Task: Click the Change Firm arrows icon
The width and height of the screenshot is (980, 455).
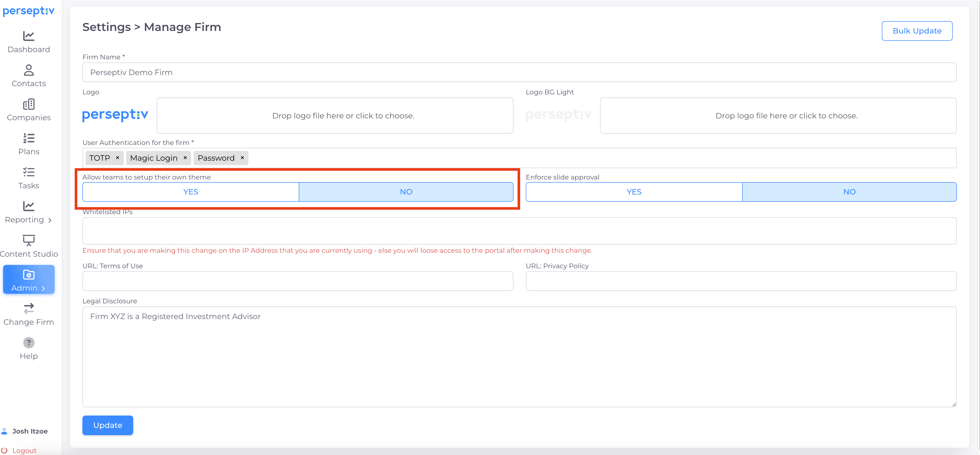Action: point(29,308)
